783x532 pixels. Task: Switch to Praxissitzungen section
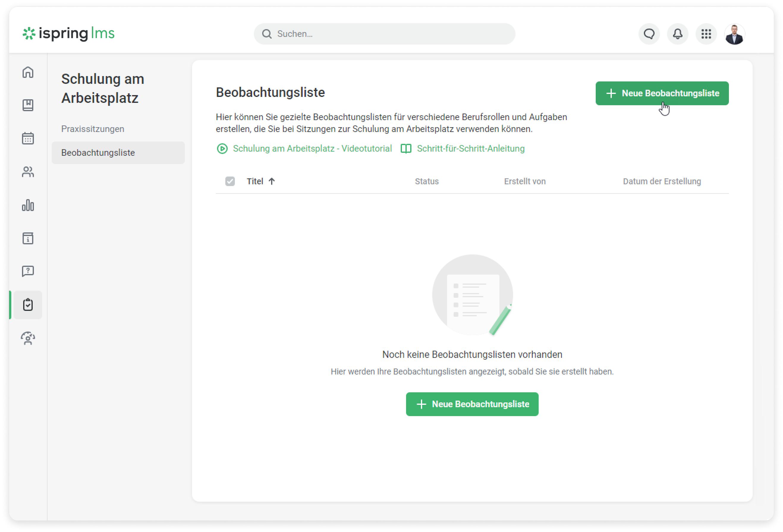pos(93,129)
